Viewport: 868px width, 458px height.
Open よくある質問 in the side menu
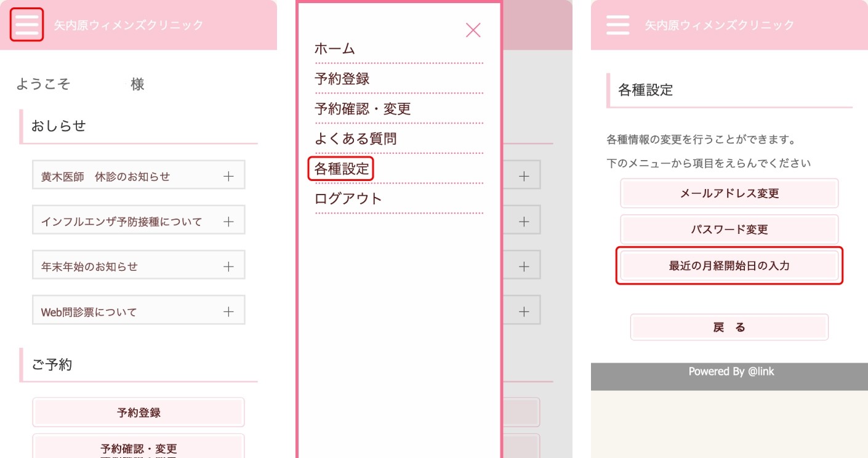coord(356,139)
